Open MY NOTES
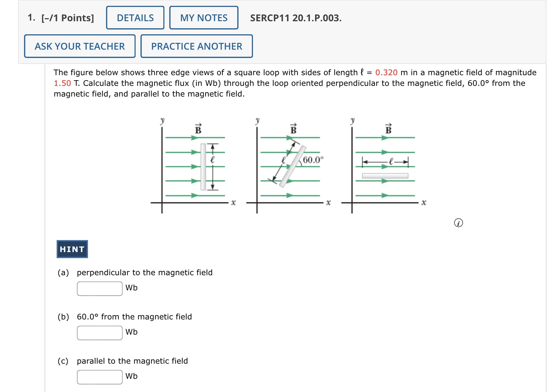This screenshot has height=392, width=556. point(204,18)
